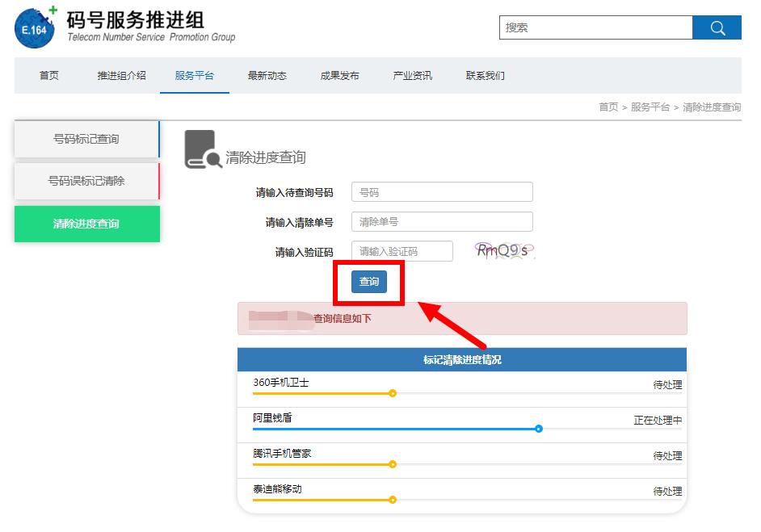
Task: Click the 清除单号 input field
Action: [441, 221]
